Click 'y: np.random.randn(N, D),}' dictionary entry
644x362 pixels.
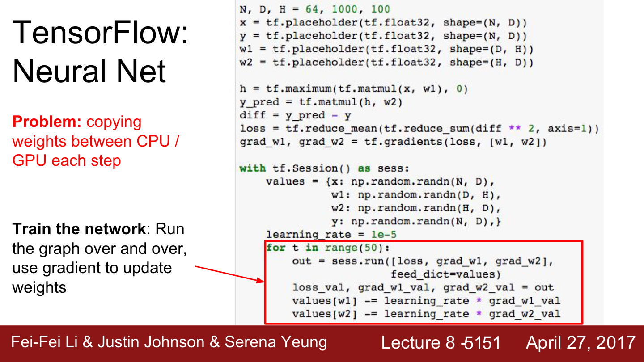pos(416,222)
